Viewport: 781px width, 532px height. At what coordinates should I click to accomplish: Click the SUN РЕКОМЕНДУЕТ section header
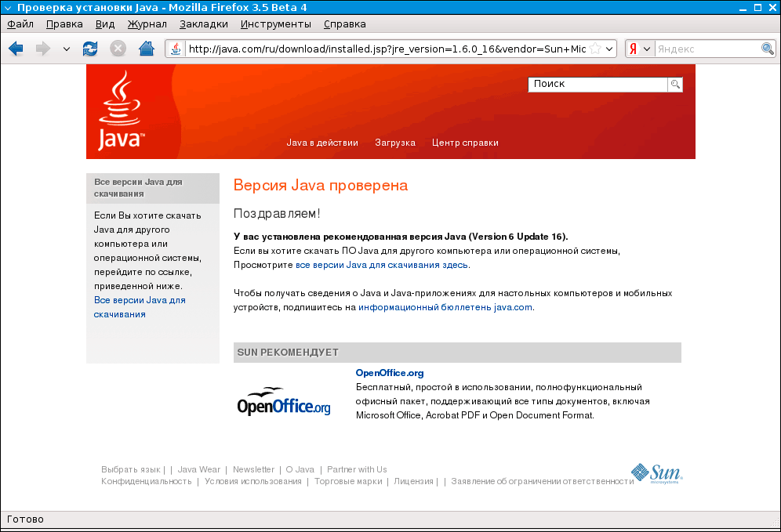pos(457,353)
